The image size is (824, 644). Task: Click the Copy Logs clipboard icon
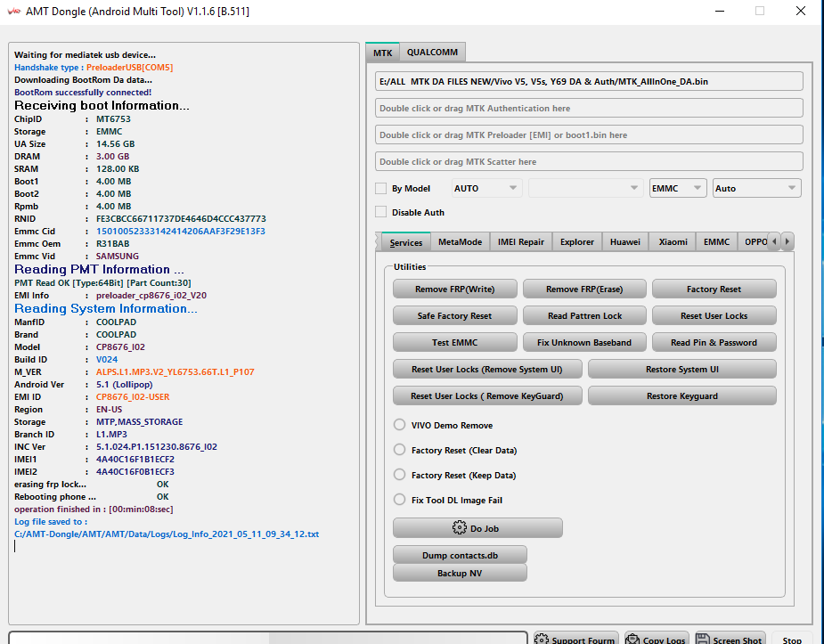[x=632, y=640]
